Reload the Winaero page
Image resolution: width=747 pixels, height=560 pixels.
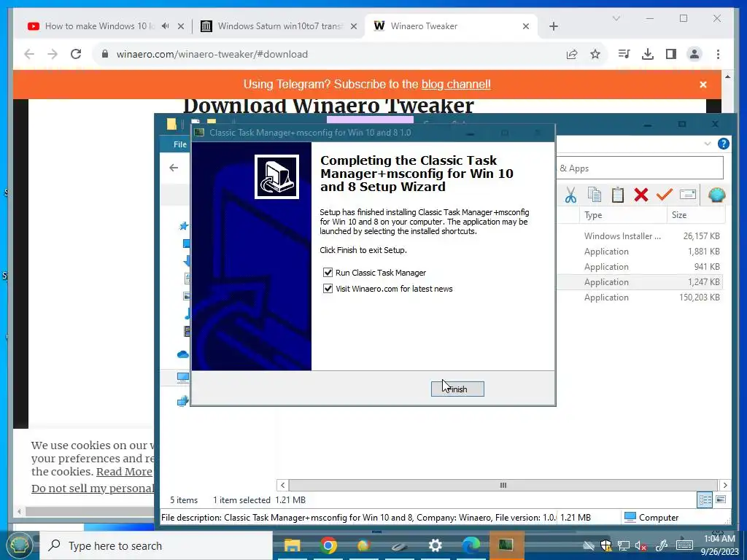point(76,54)
